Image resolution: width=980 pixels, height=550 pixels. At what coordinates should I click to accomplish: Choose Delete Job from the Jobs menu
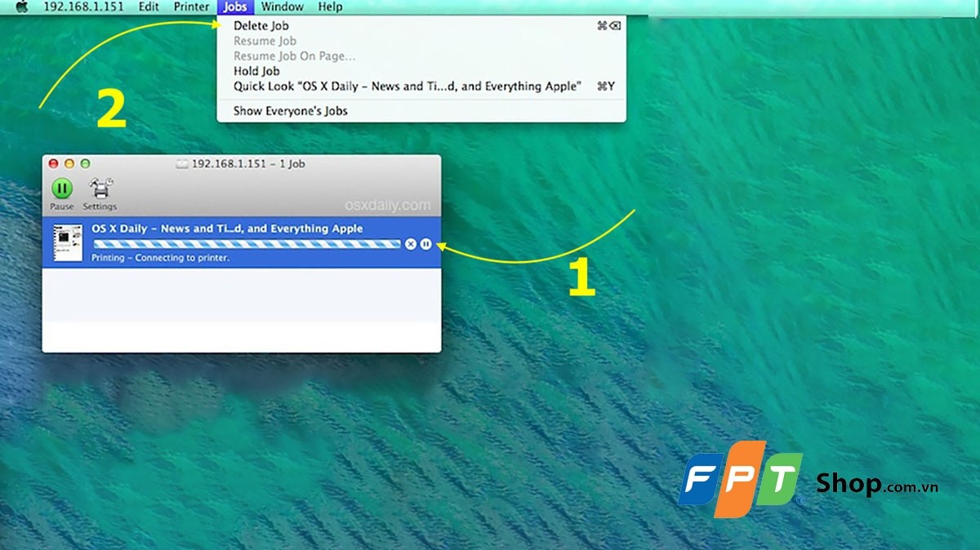[260, 25]
